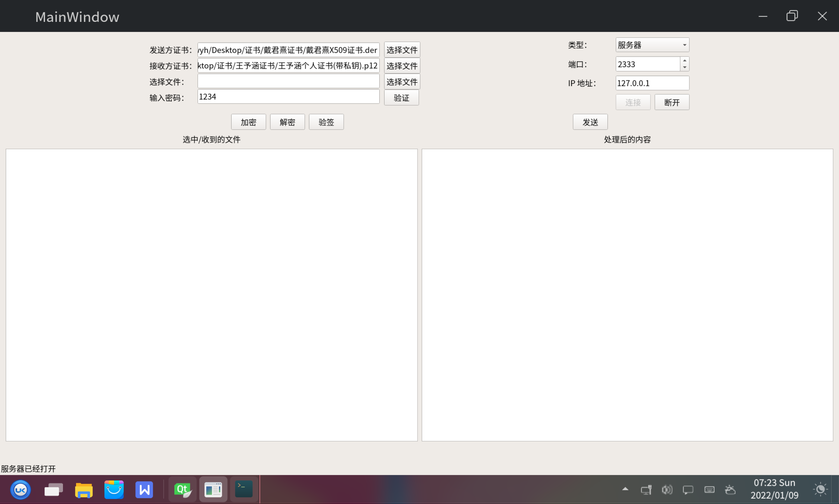Focus the IP 地址 input field
Screen dimensions: 839x504
tap(652, 83)
